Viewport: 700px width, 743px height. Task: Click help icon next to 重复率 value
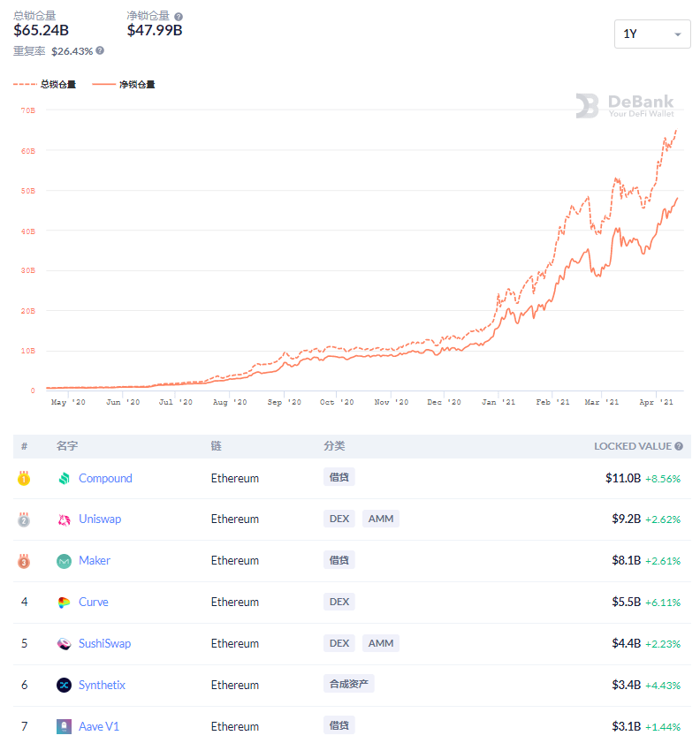[x=100, y=50]
